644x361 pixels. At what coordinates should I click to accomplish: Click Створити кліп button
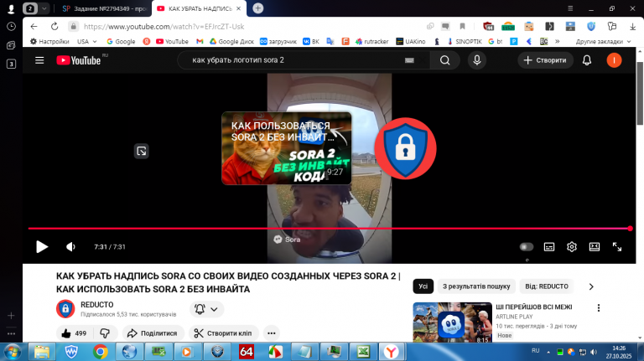point(223,333)
